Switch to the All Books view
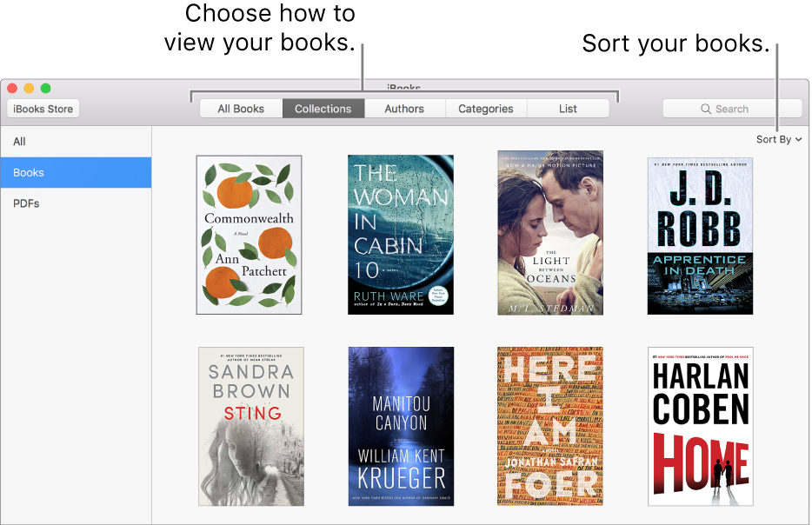The height and width of the screenshot is (525, 812). 241,109
